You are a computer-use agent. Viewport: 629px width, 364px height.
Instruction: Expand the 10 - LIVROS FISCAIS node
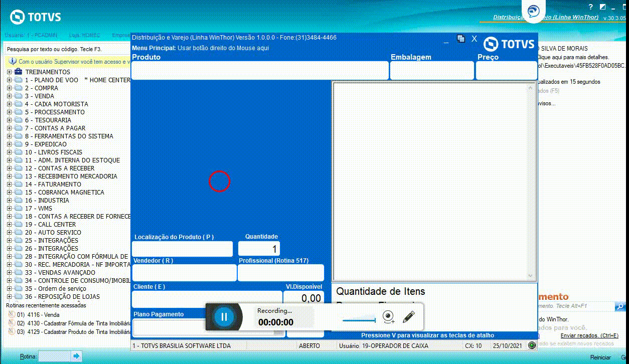click(9, 152)
